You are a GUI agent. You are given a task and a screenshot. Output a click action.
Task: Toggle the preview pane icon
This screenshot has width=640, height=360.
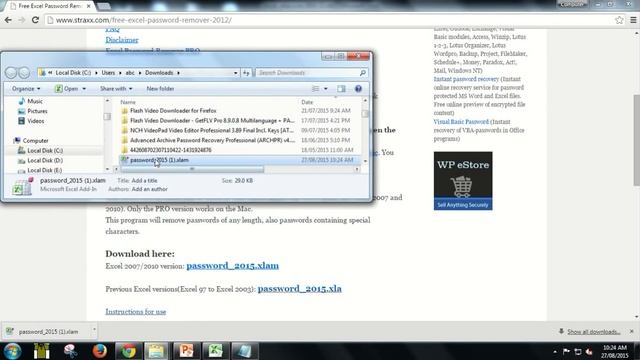(341, 89)
